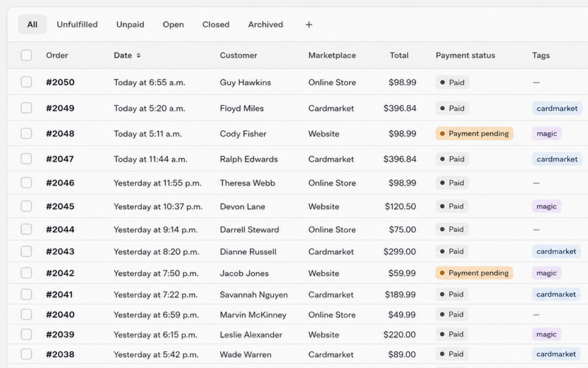Click the Payment pending badge for Cody Fisher
The width and height of the screenshot is (588, 368).
coord(474,134)
